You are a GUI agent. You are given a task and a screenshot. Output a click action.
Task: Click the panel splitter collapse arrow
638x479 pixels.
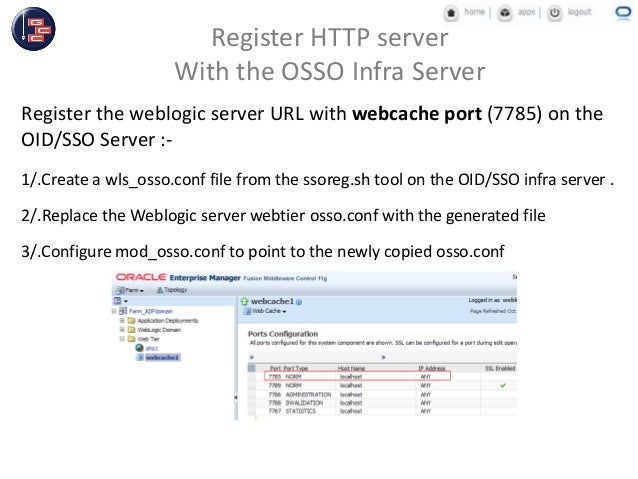[236, 398]
